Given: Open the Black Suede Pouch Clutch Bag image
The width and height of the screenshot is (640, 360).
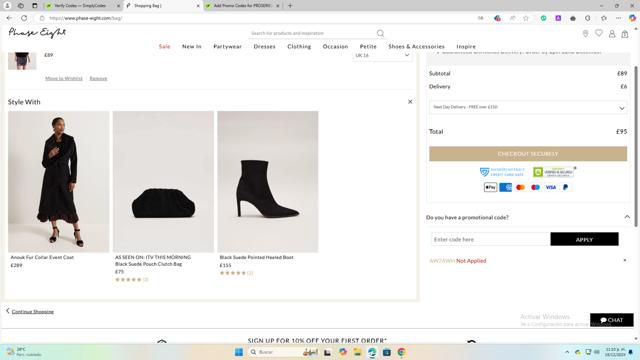Looking at the screenshot, I should 163,182.
